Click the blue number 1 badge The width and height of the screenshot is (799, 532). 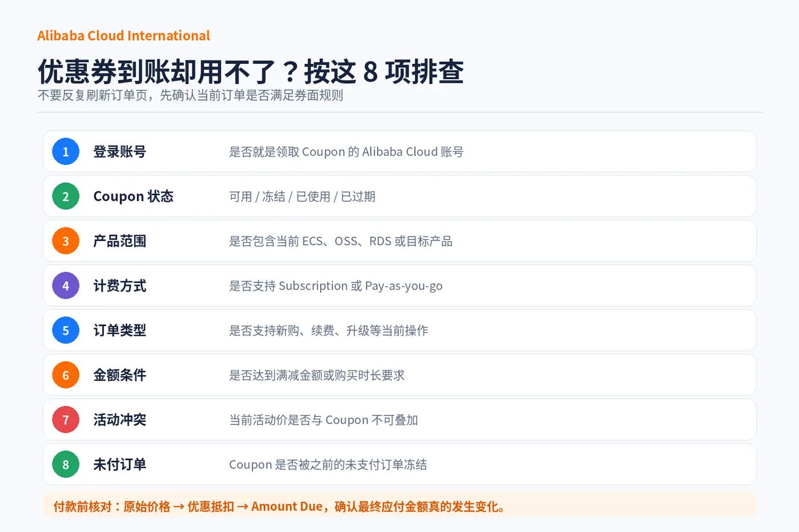pyautogui.click(x=66, y=152)
